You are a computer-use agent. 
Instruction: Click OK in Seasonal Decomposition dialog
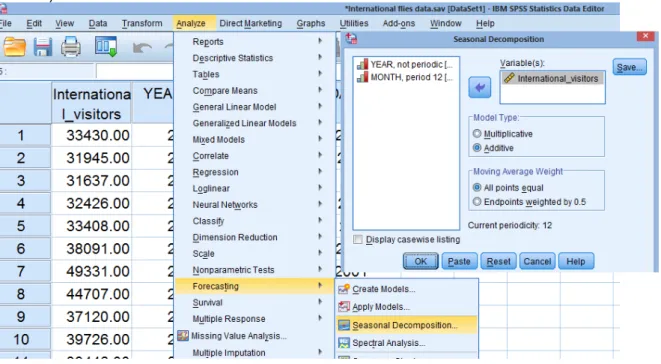(x=421, y=262)
